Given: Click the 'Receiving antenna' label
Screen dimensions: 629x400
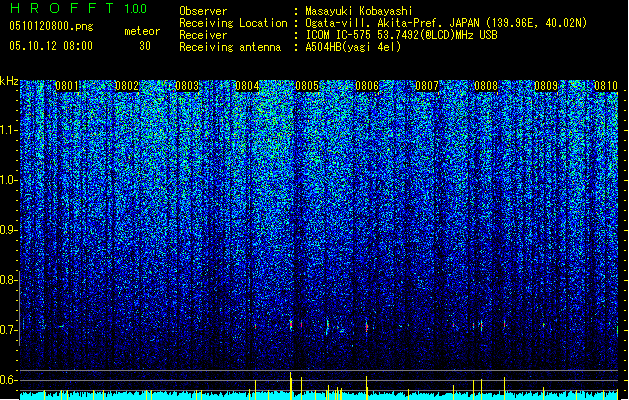Looking at the screenshot, I should [x=230, y=47].
